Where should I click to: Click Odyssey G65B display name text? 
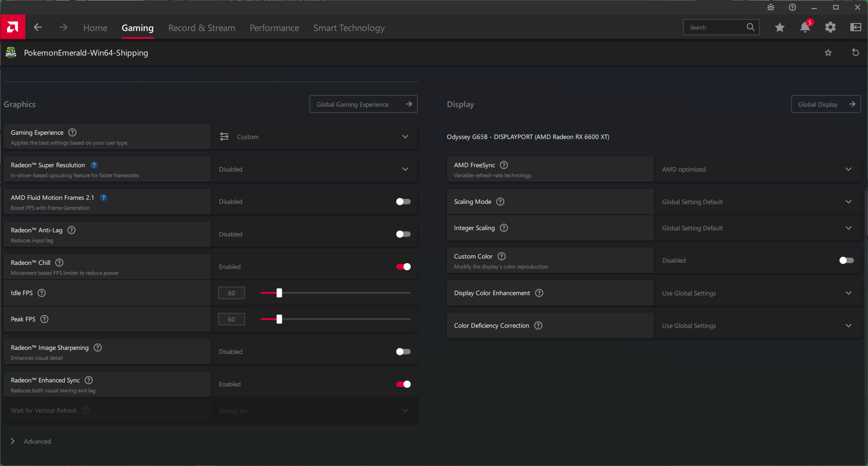528,137
